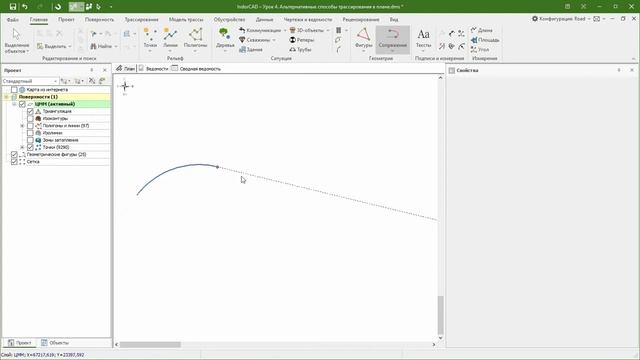Open the Выделить dropdown arrow
640x360 pixels.
point(70,47)
